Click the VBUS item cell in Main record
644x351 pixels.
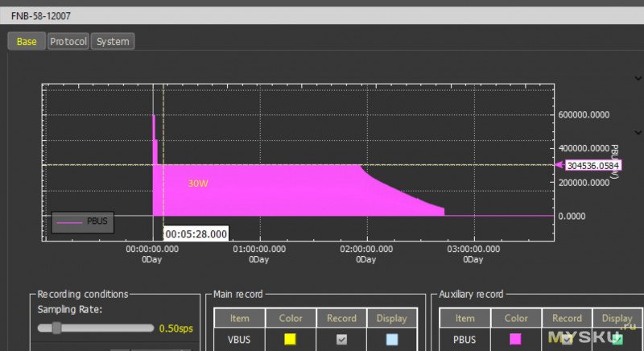click(x=240, y=340)
